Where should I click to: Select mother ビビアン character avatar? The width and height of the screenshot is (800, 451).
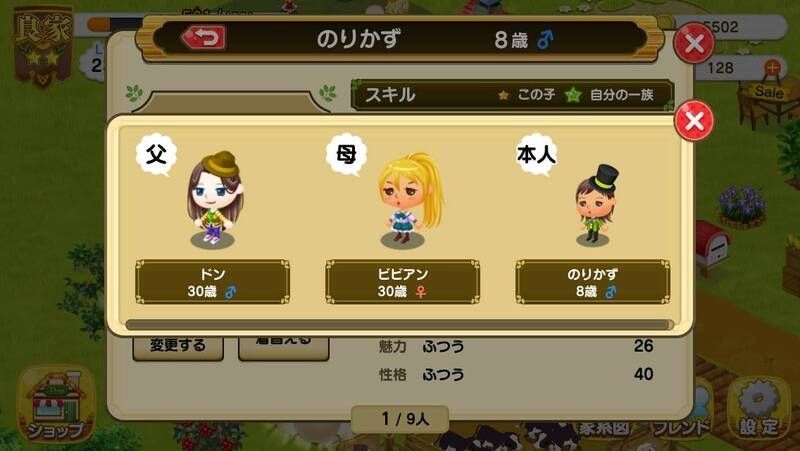point(408,199)
